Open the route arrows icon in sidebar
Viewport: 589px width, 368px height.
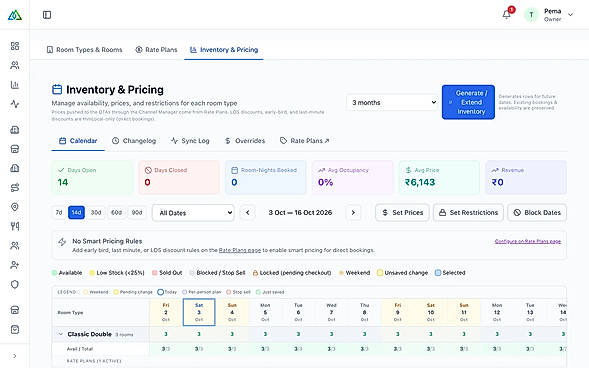click(15, 187)
